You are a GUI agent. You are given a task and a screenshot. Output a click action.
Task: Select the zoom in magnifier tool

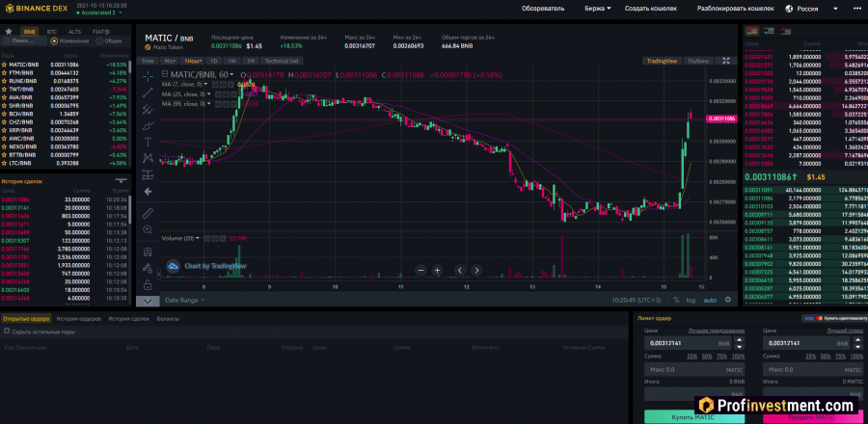[148, 230]
